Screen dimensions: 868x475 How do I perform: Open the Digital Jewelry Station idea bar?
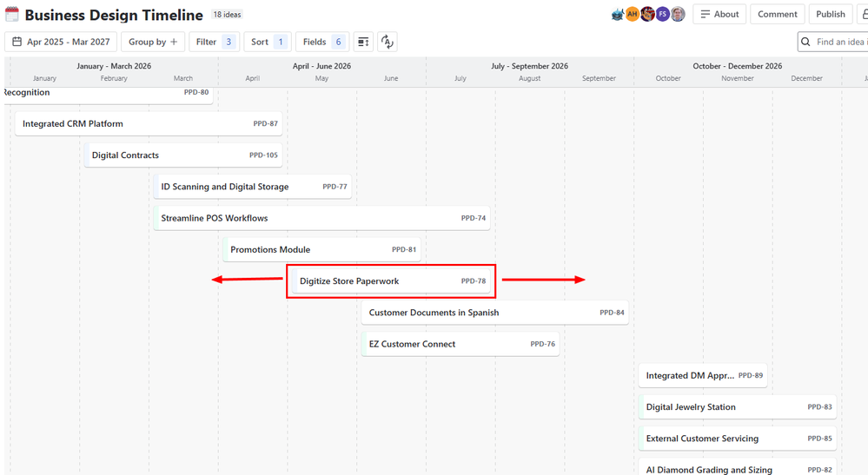click(x=738, y=407)
